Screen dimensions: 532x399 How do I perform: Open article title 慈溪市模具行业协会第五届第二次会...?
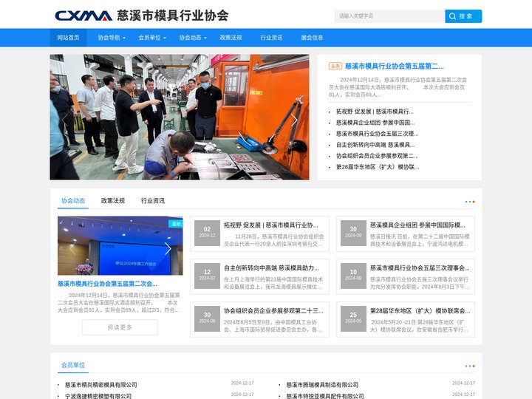(107, 284)
